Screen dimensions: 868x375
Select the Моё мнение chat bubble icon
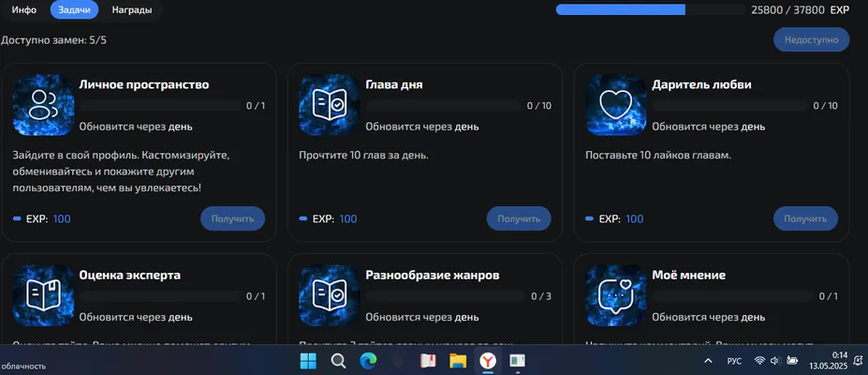pos(616,295)
